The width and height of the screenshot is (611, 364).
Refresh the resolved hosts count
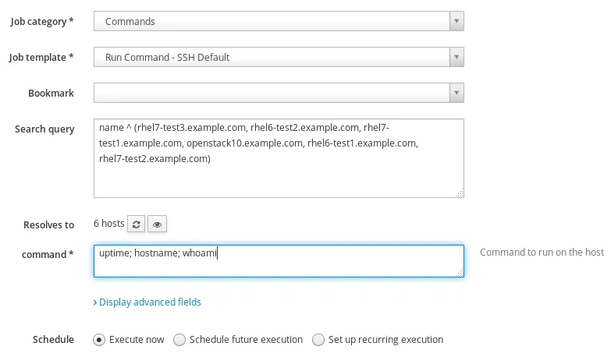(x=136, y=224)
